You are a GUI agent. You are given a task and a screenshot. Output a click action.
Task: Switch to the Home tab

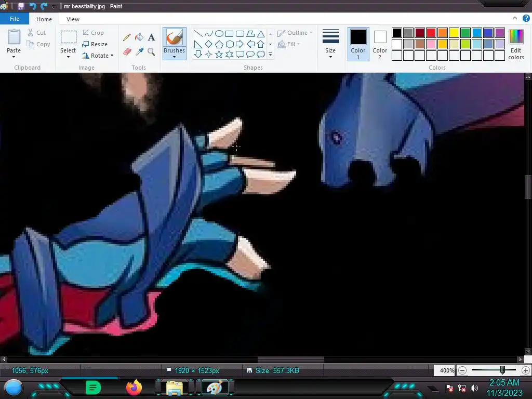point(44,19)
